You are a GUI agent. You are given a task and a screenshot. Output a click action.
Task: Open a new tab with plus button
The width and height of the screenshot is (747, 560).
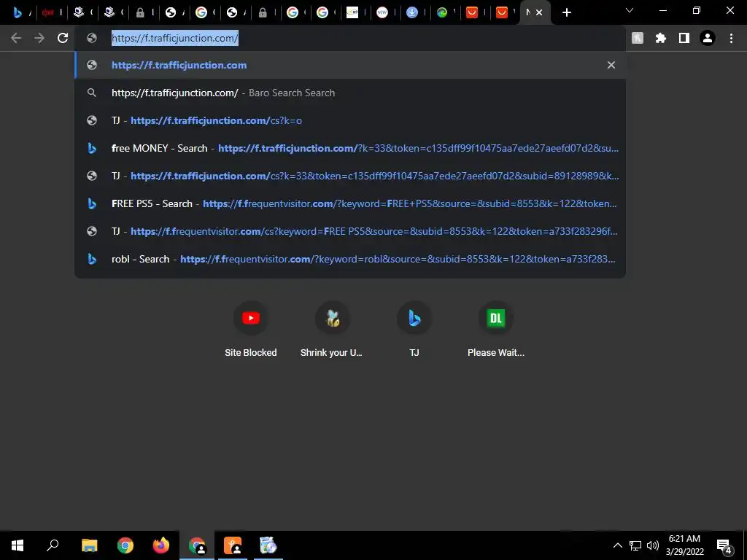tap(566, 12)
